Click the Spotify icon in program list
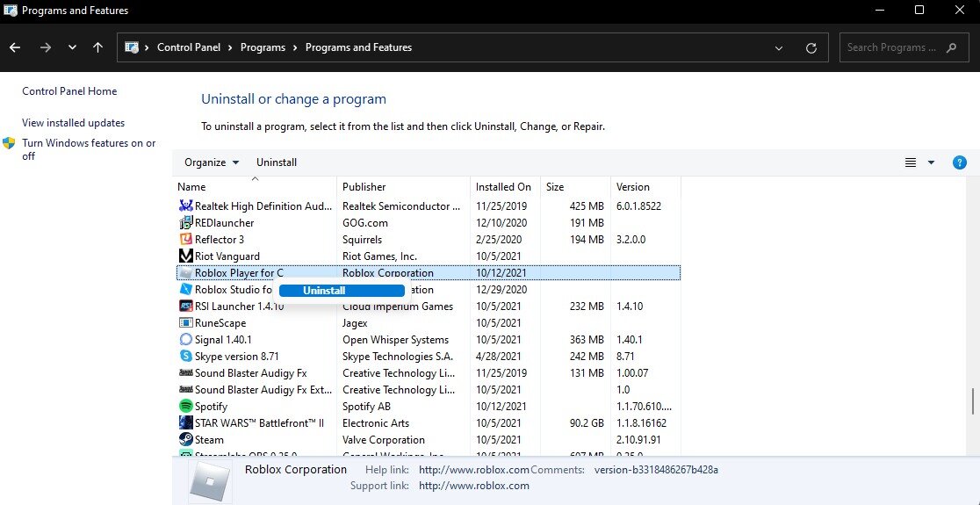Screen dimensions: 980x505 [x=185, y=407]
